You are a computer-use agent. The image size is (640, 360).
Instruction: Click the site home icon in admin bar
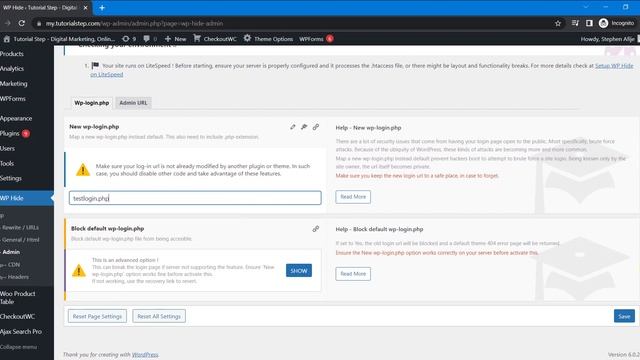point(7,39)
